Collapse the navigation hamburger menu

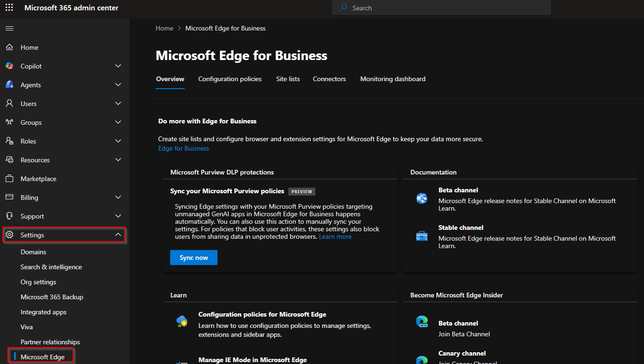point(9,29)
